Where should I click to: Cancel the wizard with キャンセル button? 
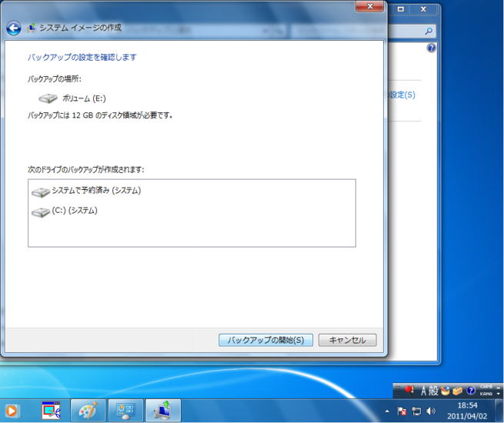[347, 340]
